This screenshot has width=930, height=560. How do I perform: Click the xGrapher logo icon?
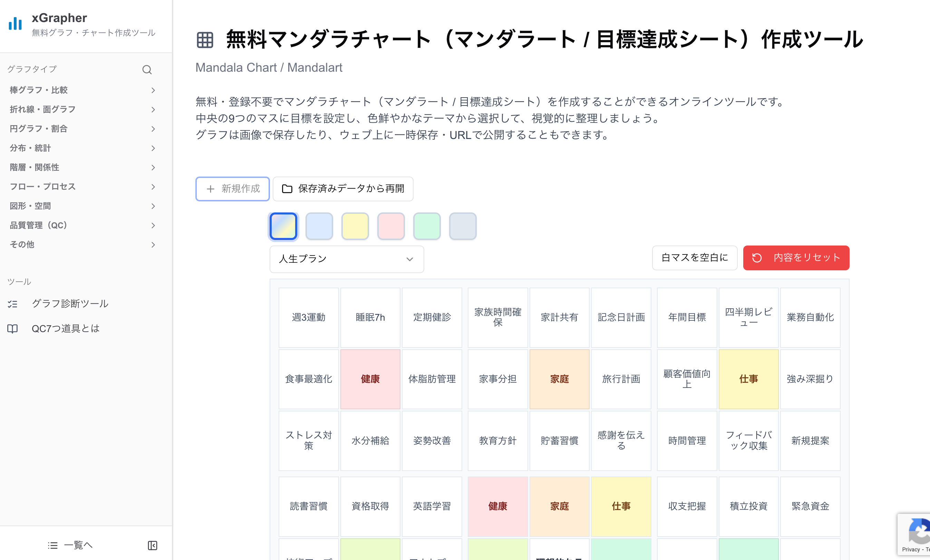tap(14, 24)
